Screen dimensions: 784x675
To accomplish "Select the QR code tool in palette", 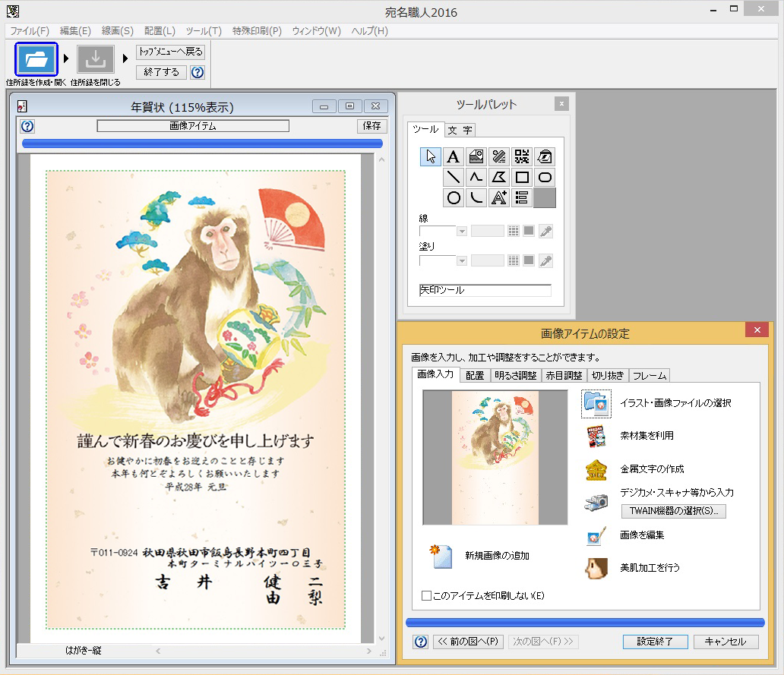I will pos(522,157).
